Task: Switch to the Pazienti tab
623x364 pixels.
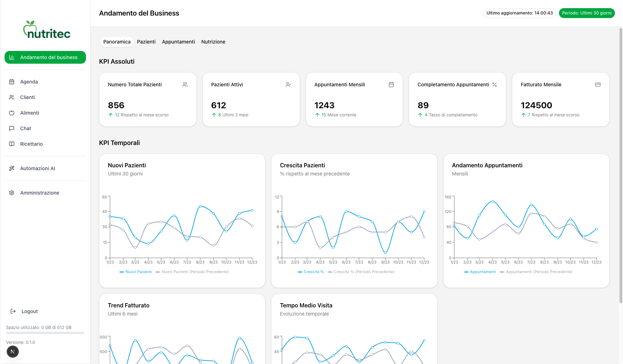Action: [x=146, y=42]
